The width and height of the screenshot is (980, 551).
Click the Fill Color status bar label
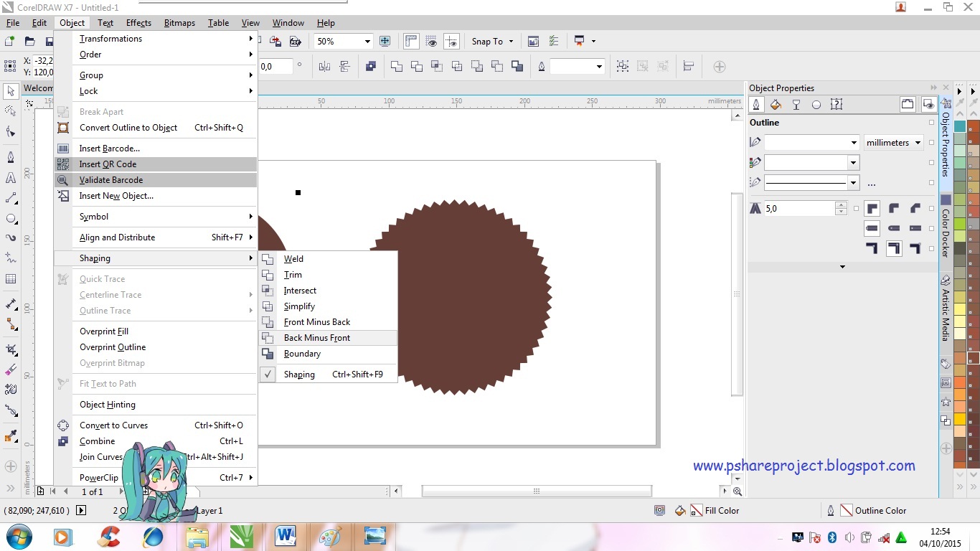point(722,511)
